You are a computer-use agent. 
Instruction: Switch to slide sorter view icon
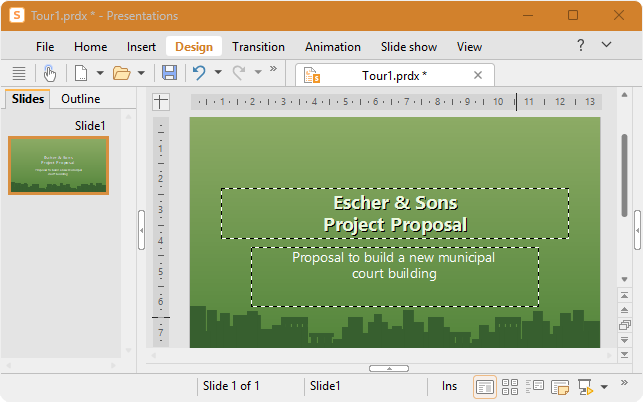pyautogui.click(x=510, y=386)
